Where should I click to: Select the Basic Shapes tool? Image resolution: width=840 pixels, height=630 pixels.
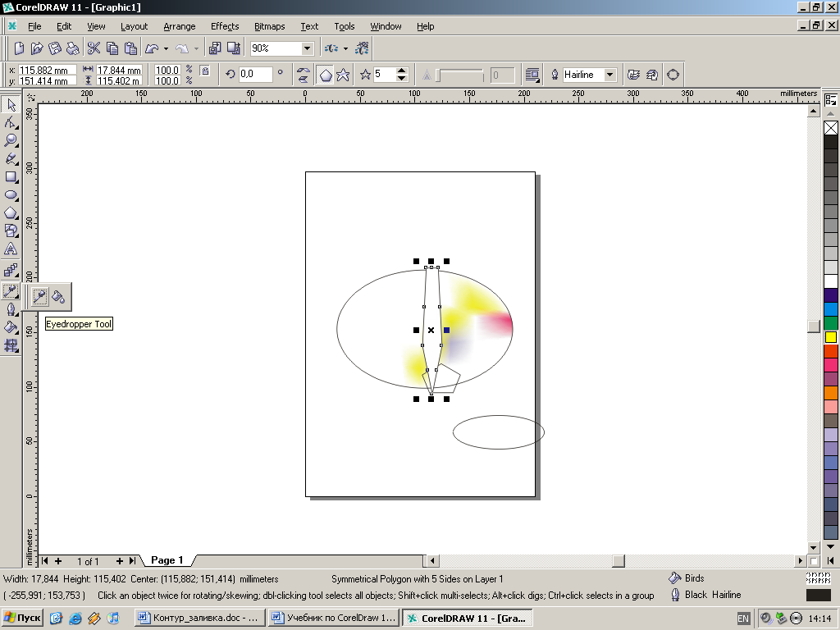tap(11, 231)
